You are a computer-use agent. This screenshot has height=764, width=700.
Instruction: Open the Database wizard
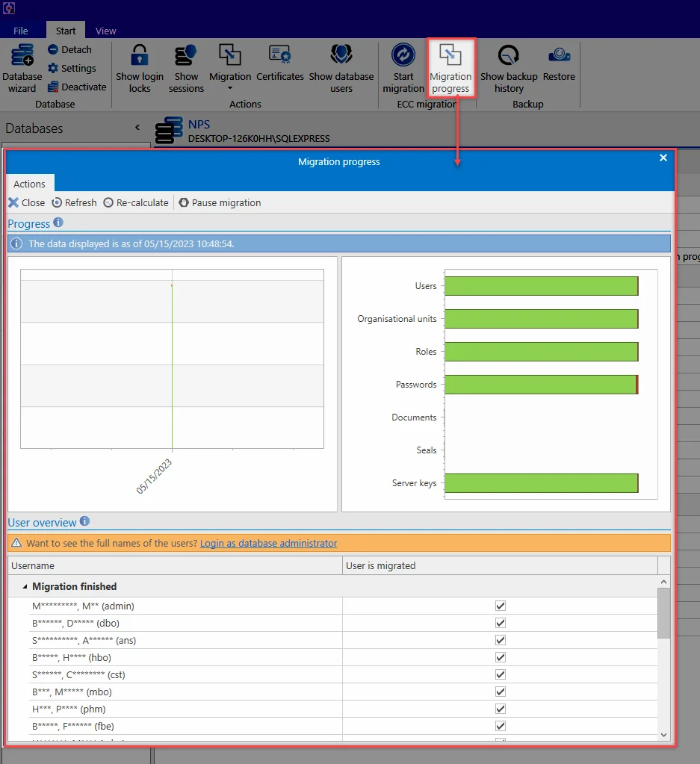(x=22, y=68)
